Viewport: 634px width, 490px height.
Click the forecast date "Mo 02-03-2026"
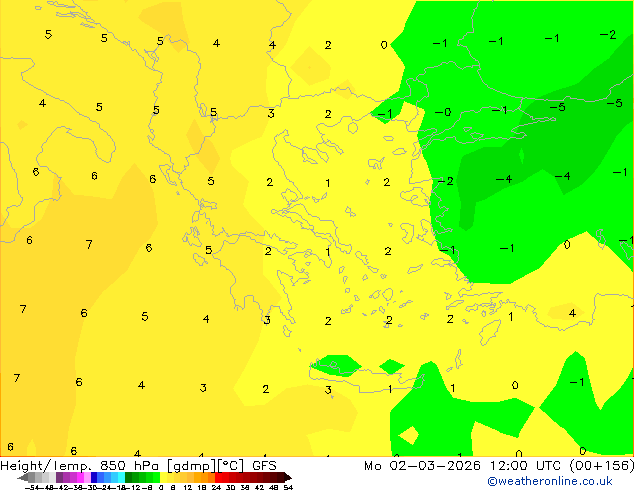pos(422,466)
